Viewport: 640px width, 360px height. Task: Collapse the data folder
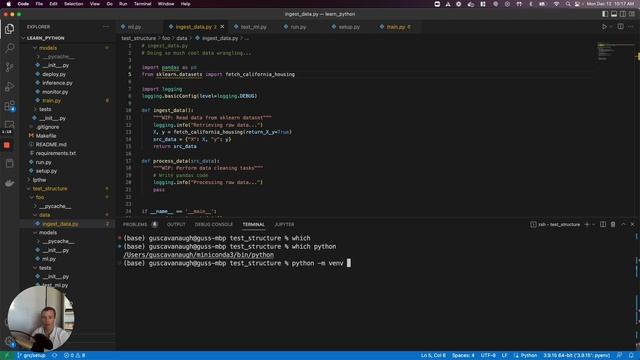click(68, 215)
